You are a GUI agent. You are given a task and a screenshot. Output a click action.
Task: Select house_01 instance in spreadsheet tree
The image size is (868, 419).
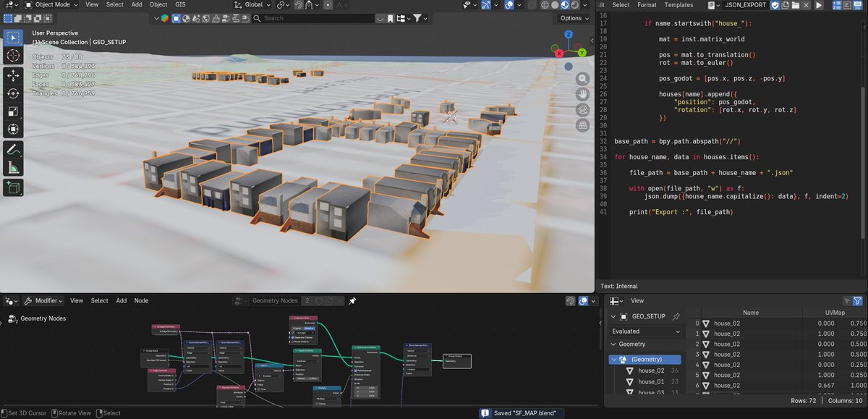click(651, 381)
